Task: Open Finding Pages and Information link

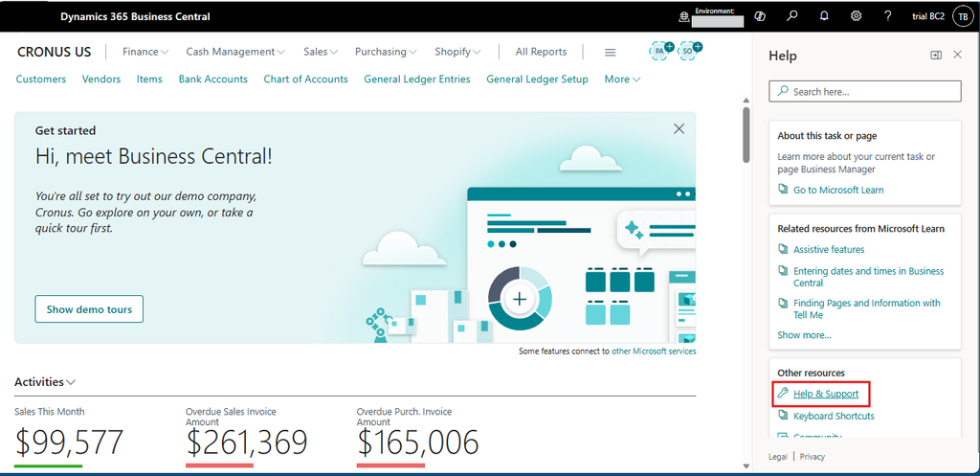Action: 867,309
